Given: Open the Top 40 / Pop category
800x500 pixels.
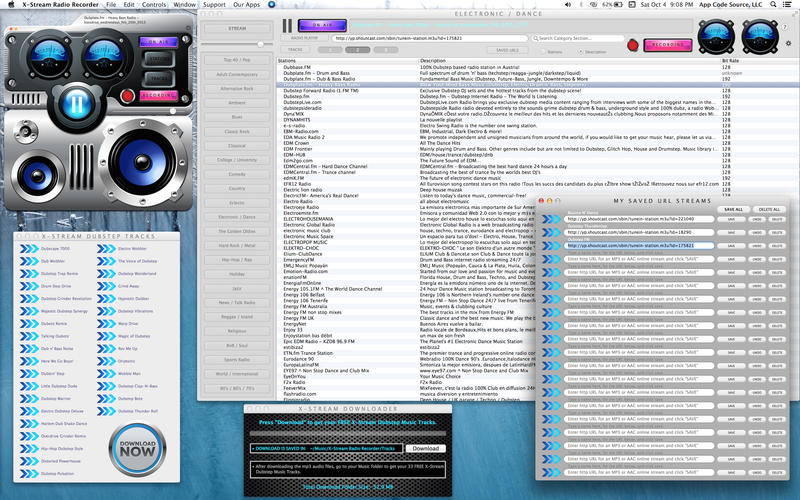Looking at the screenshot, I should click(236, 60).
